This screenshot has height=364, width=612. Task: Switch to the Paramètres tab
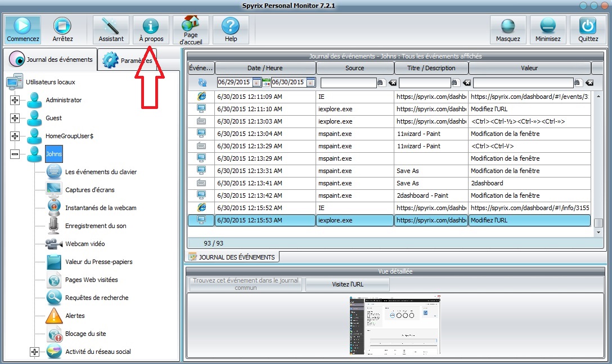click(127, 61)
